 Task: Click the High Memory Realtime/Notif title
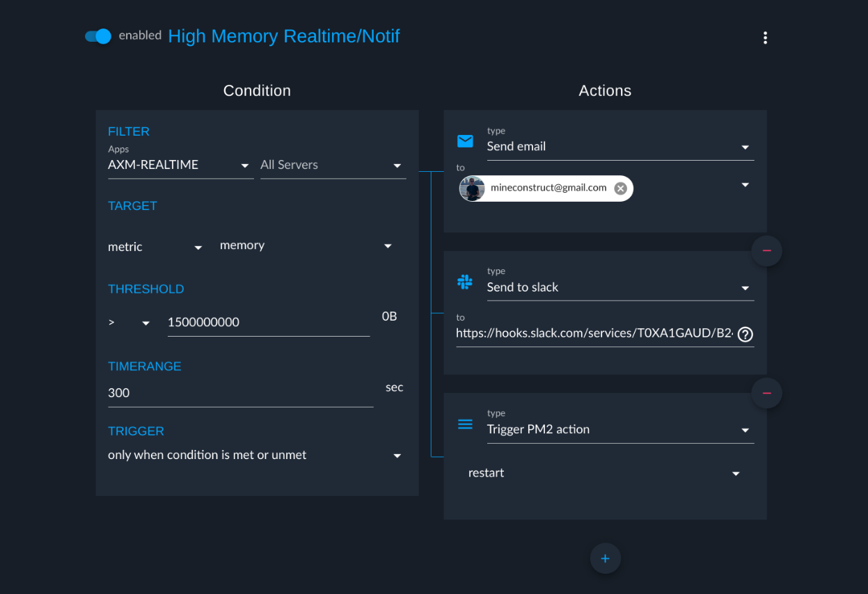284,36
